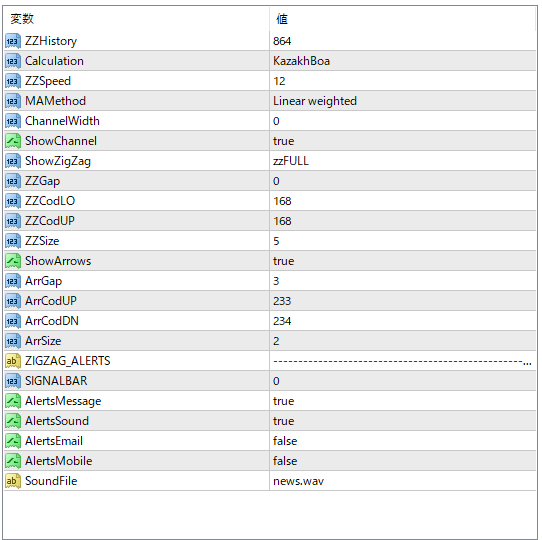Image resolution: width=542 pixels, height=540 pixels.
Task: Toggle AlertsSound true value
Action: click(403, 421)
